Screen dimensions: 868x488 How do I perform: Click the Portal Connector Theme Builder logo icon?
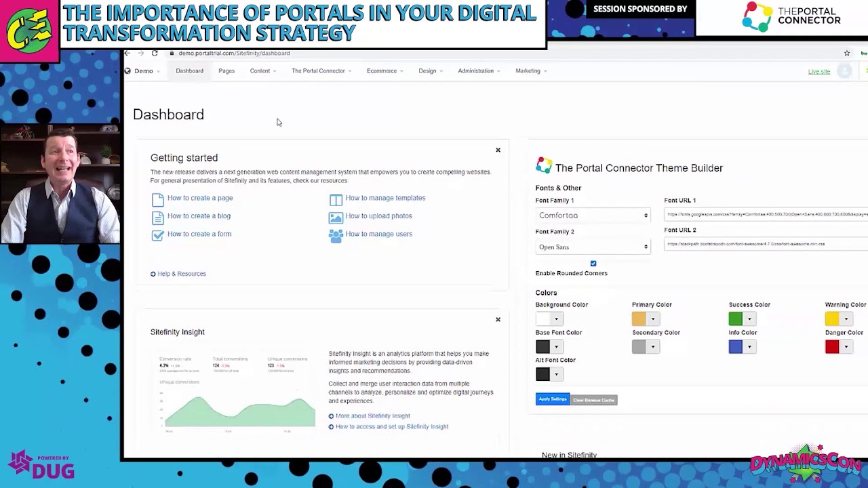pos(542,165)
